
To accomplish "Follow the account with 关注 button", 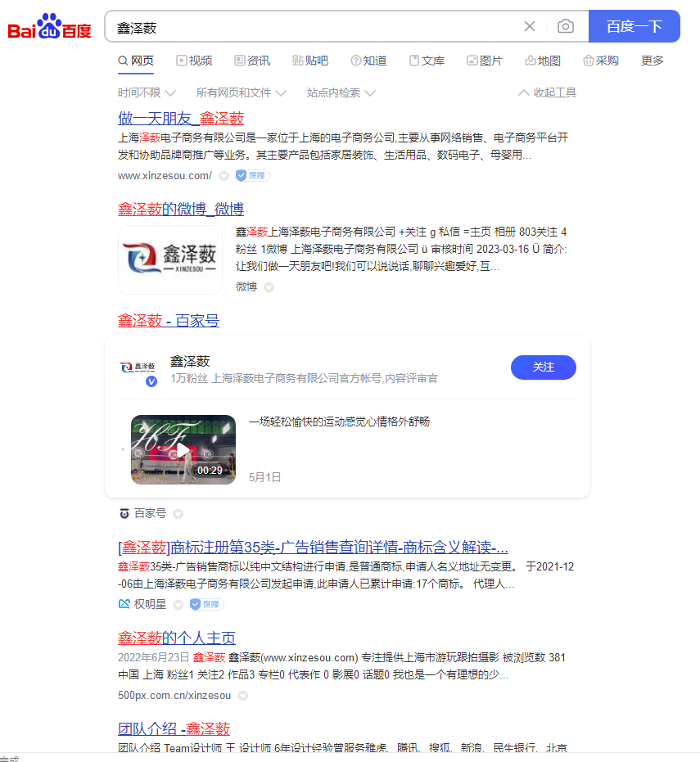I will point(544,367).
